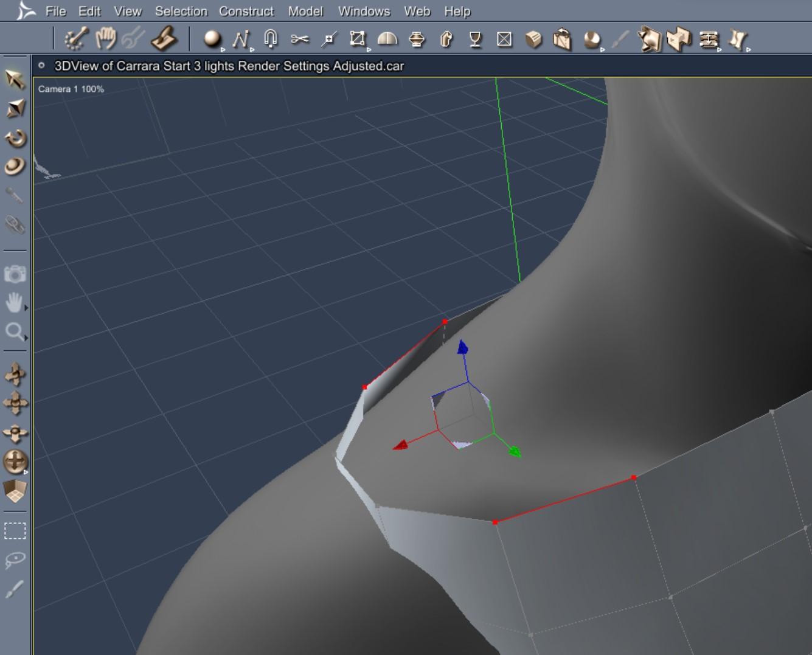Click the third flat four-arrow camera tool

click(x=15, y=432)
